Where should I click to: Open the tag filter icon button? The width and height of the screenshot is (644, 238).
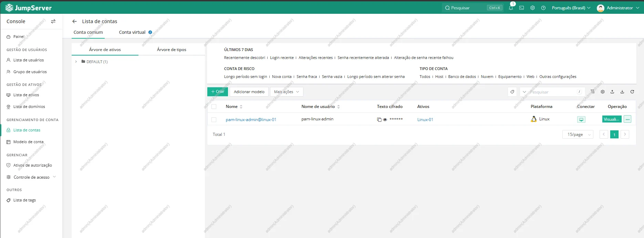[x=512, y=92]
